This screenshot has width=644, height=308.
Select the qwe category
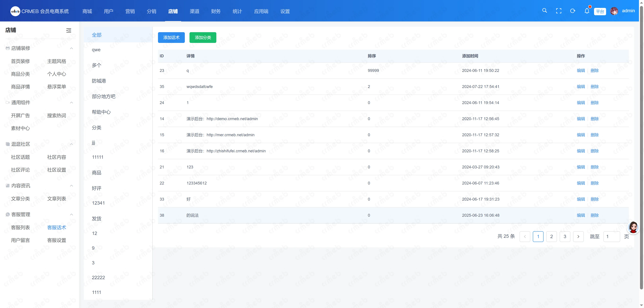[x=118, y=50]
